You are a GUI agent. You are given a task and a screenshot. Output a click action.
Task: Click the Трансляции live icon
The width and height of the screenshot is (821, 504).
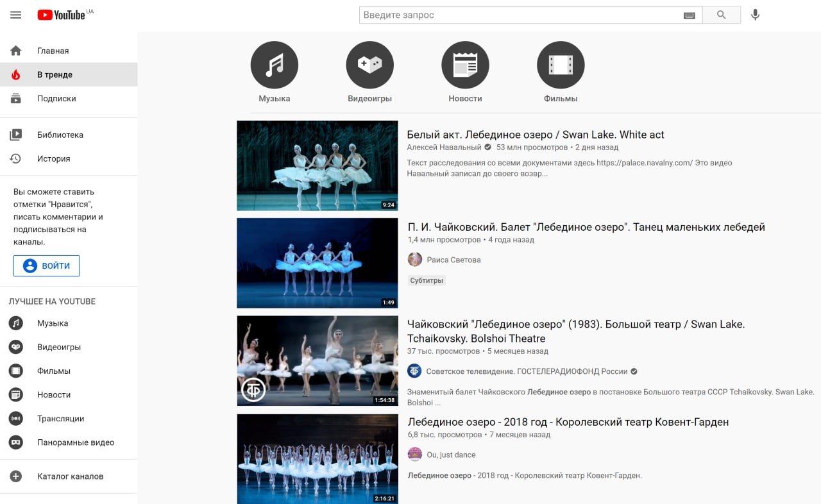coord(16,418)
